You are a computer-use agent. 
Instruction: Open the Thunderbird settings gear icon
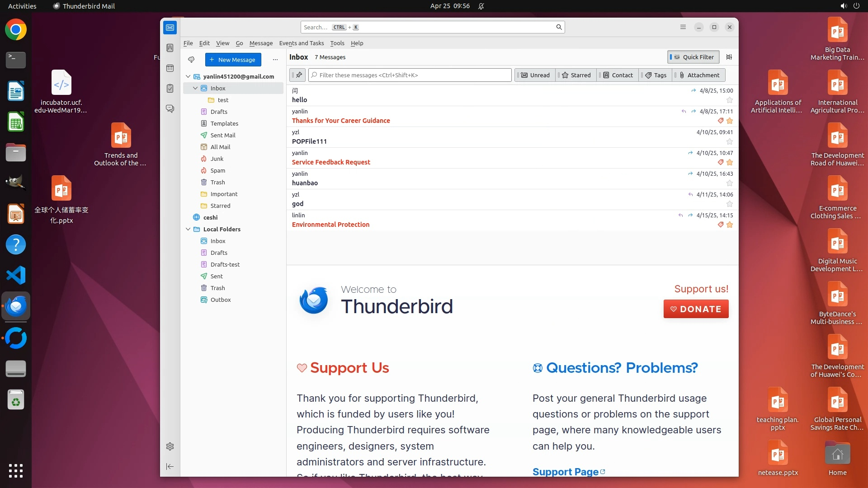[x=170, y=446]
